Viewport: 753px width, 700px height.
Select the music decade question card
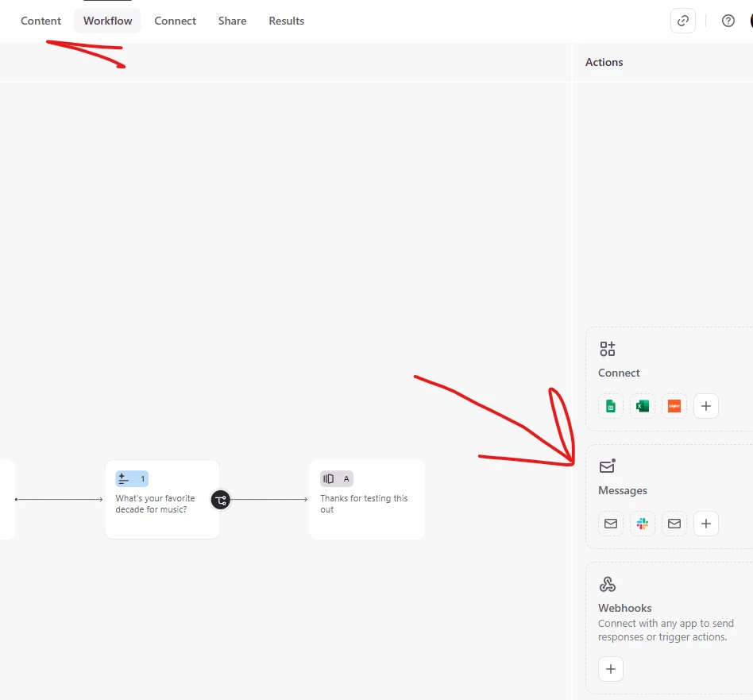click(162, 499)
